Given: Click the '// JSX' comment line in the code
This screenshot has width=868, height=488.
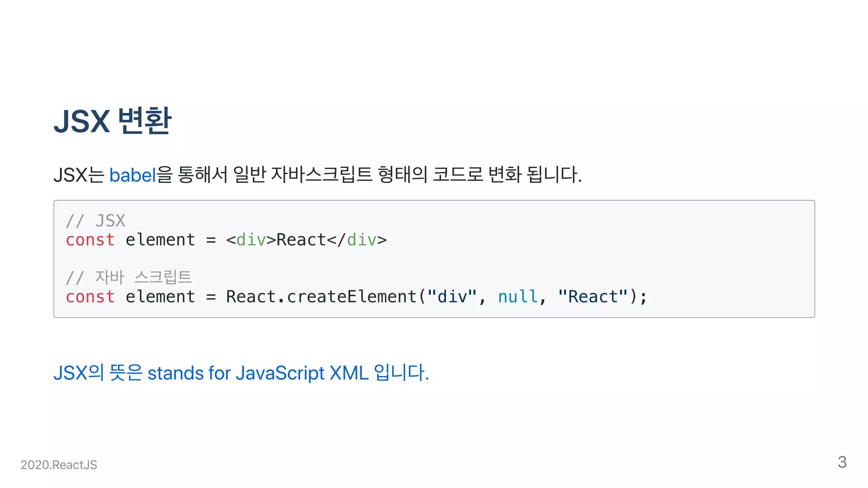Looking at the screenshot, I should pos(96,221).
